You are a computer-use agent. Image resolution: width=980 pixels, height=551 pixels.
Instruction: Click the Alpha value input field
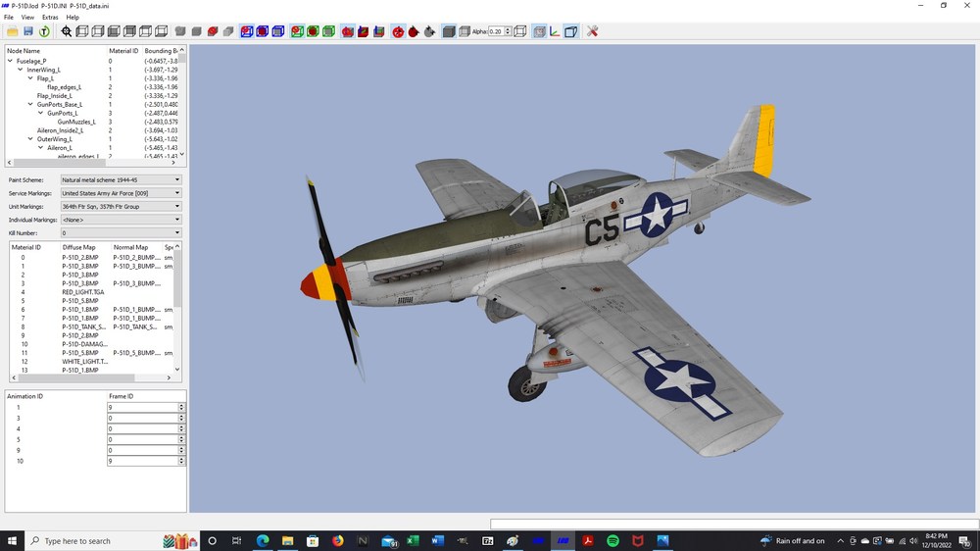[x=496, y=31]
